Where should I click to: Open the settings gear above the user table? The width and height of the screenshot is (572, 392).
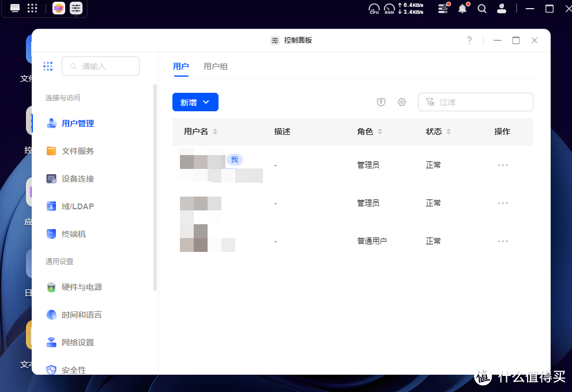[x=402, y=101]
